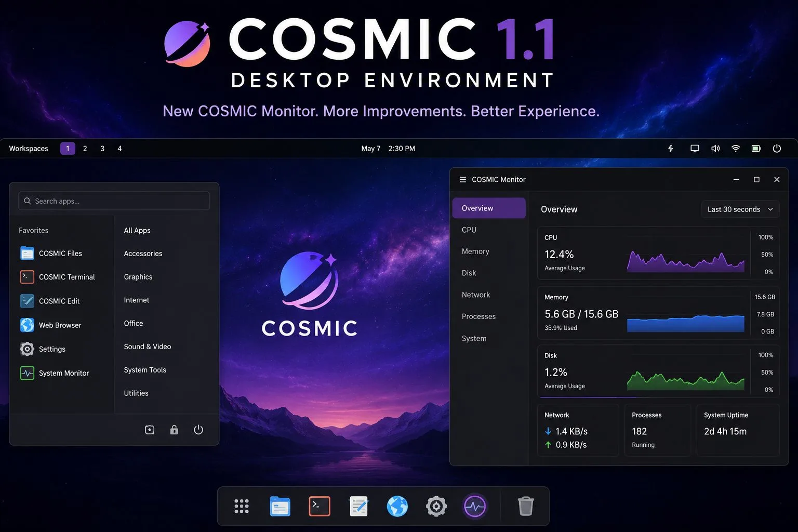
Task: Launch COSMIC Terminal from the dock
Action: pos(320,506)
